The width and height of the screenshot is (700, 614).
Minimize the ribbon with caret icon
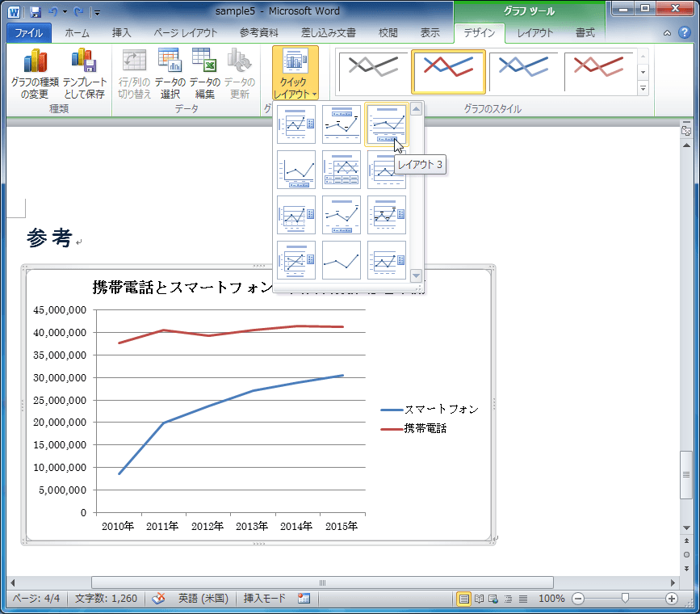coord(667,33)
